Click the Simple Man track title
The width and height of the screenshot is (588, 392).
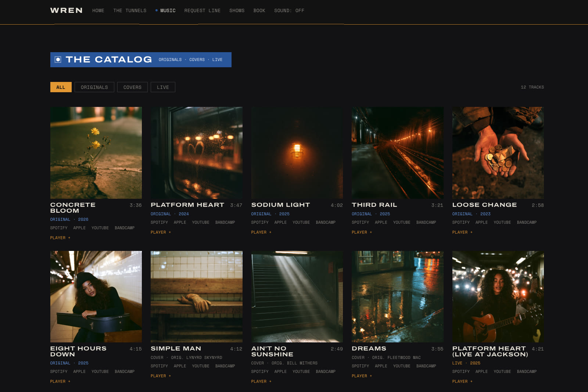tap(176, 348)
